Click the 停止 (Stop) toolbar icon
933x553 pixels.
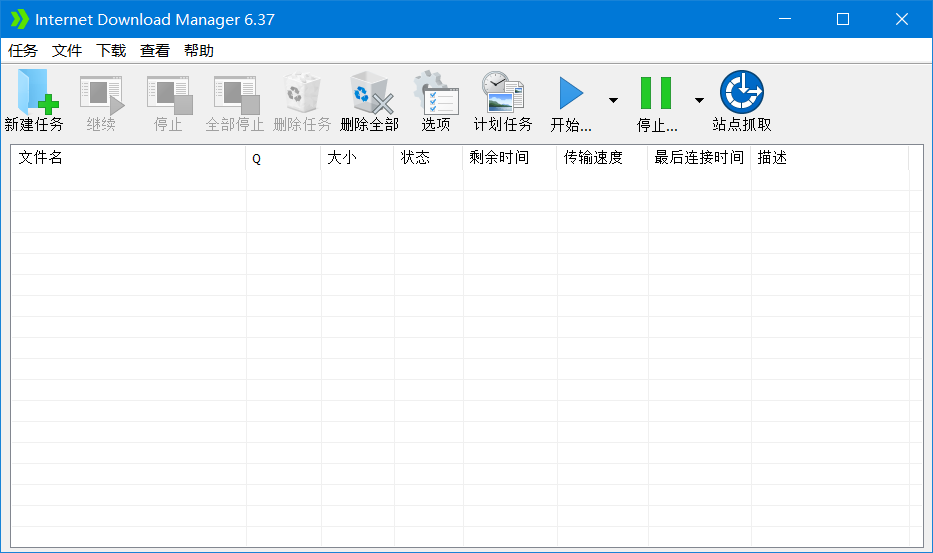coord(170,94)
